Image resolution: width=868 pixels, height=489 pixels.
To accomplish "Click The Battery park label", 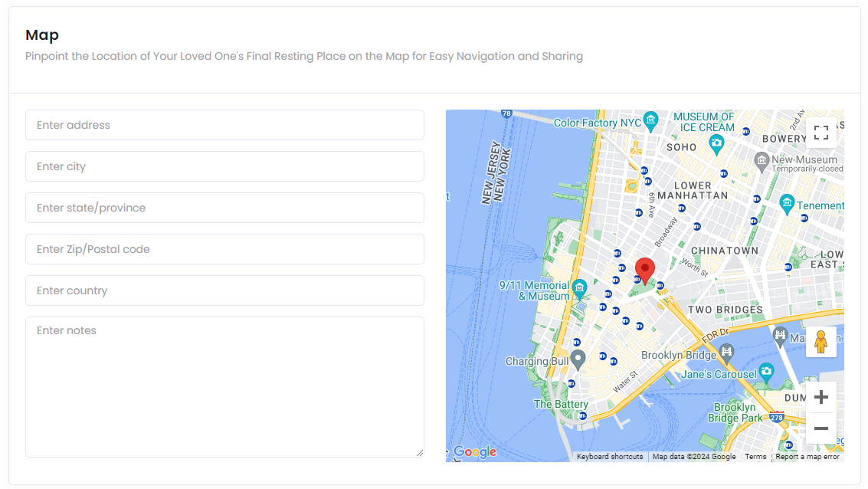I will pyautogui.click(x=561, y=404).
